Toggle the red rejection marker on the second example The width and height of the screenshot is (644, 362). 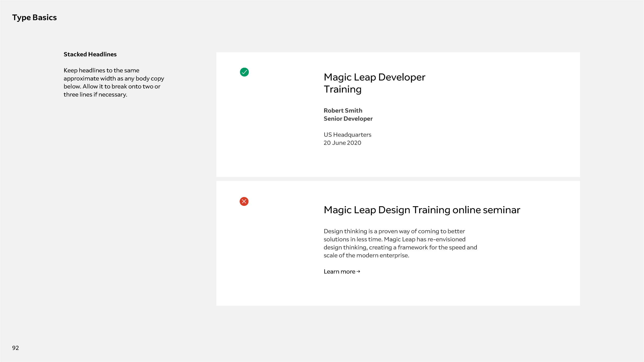(x=244, y=202)
